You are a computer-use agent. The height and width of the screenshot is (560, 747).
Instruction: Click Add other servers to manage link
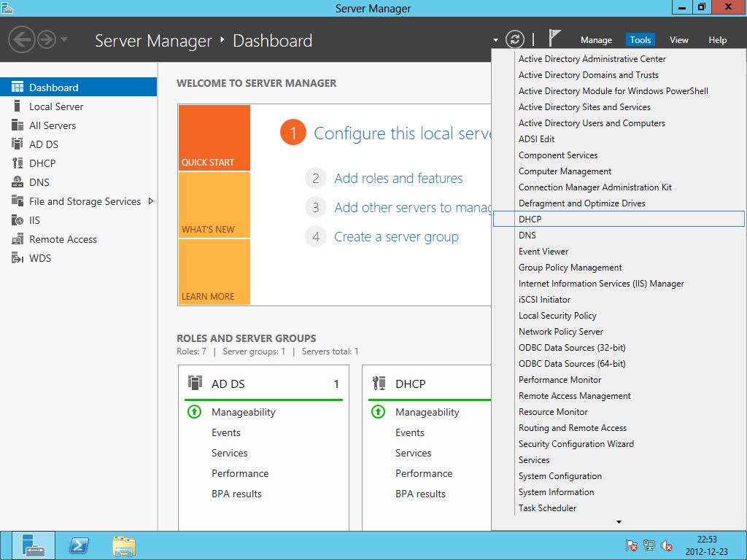click(x=413, y=208)
